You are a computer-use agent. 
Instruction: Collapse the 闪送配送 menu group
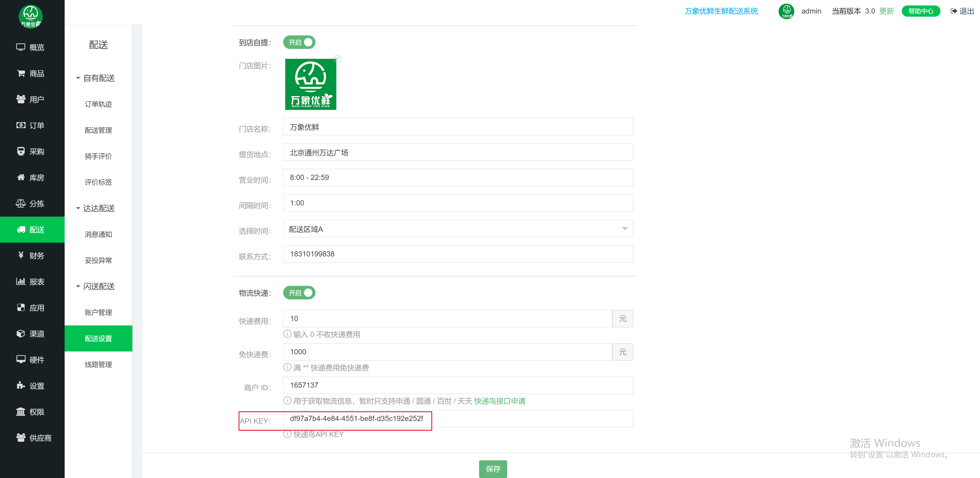pos(98,286)
